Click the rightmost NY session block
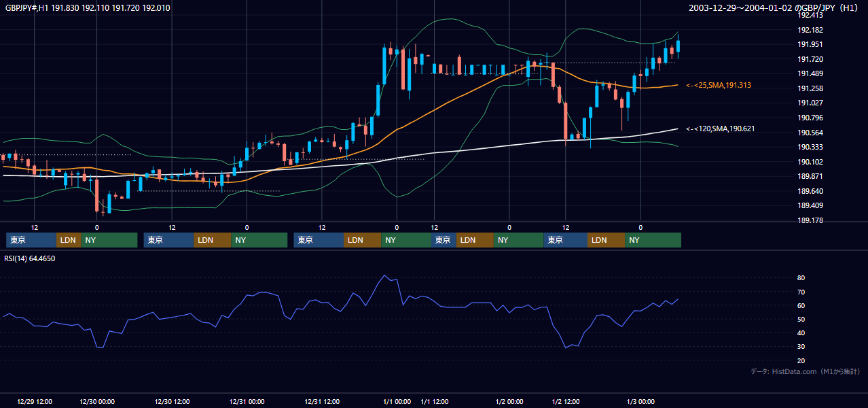This screenshot has height=408, width=868. tap(653, 240)
